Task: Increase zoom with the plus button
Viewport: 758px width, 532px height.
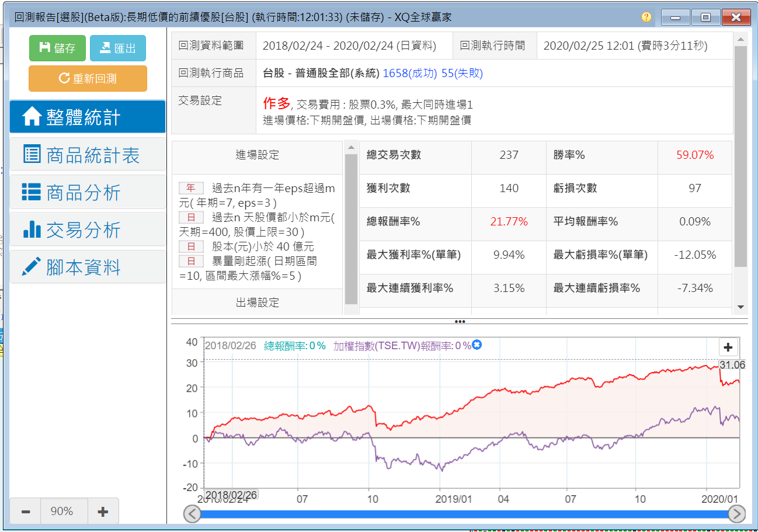Action: [103, 512]
